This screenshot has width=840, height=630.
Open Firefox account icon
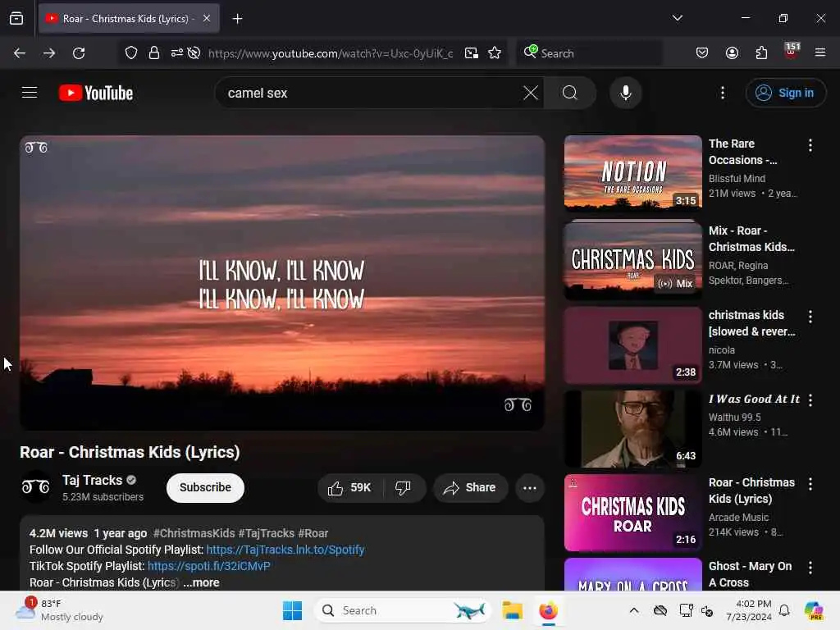pyautogui.click(x=732, y=52)
